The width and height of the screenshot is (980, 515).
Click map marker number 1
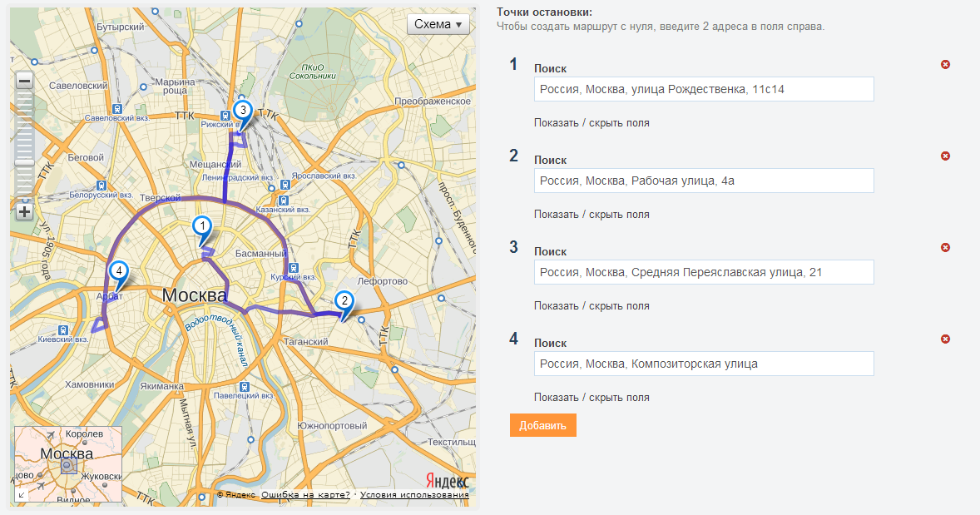click(x=200, y=226)
